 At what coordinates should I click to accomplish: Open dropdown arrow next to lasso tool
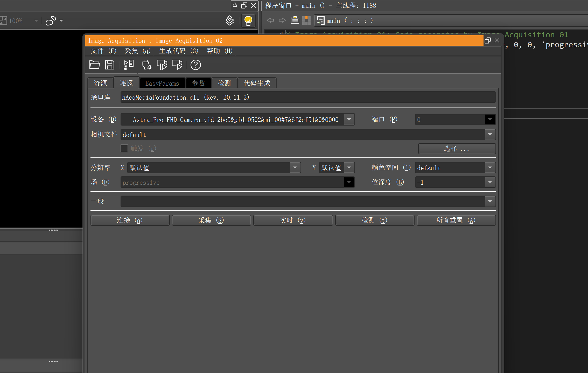point(61,21)
